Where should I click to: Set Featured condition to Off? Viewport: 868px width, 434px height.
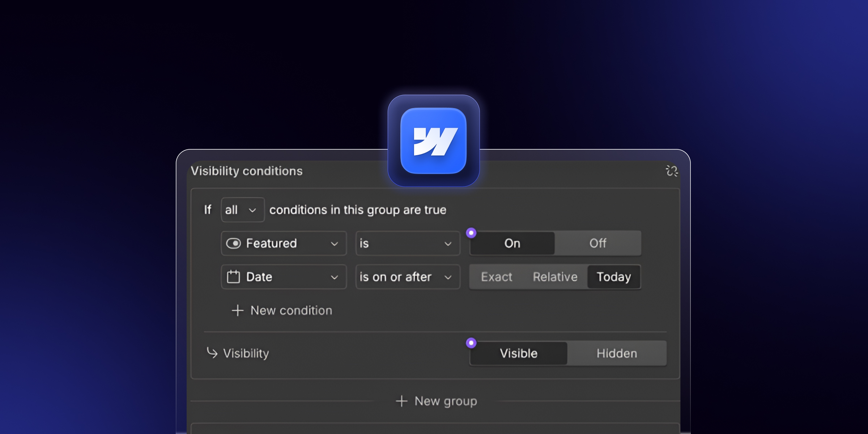click(598, 243)
